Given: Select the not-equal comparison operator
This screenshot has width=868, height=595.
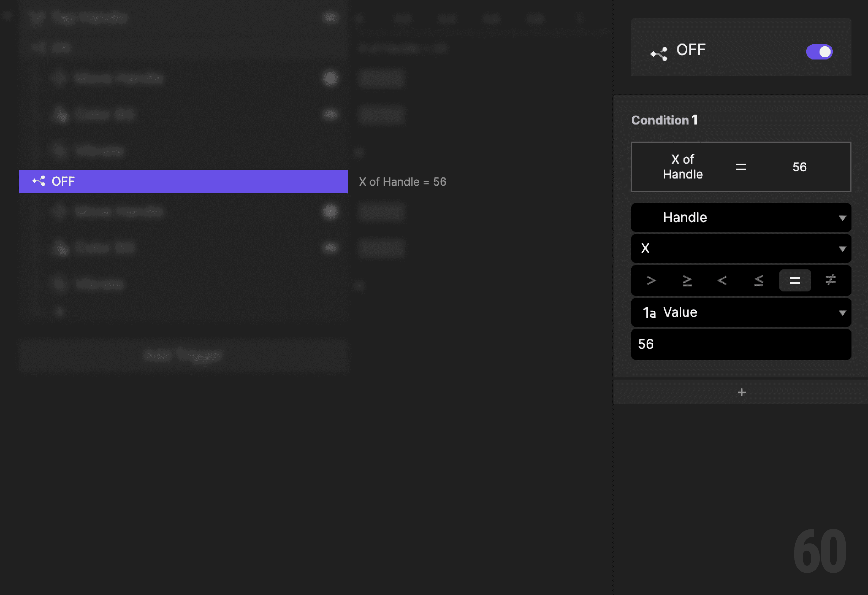Looking at the screenshot, I should coord(831,280).
